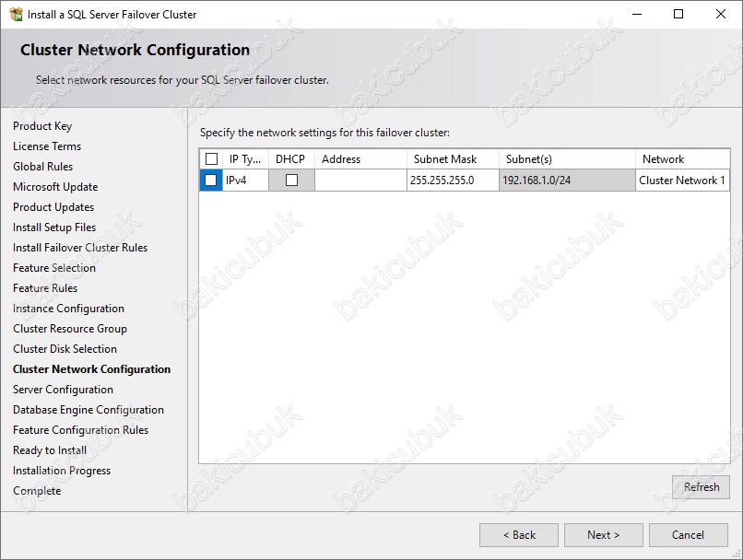
Task: Cancel the failover cluster setup
Action: point(688,535)
